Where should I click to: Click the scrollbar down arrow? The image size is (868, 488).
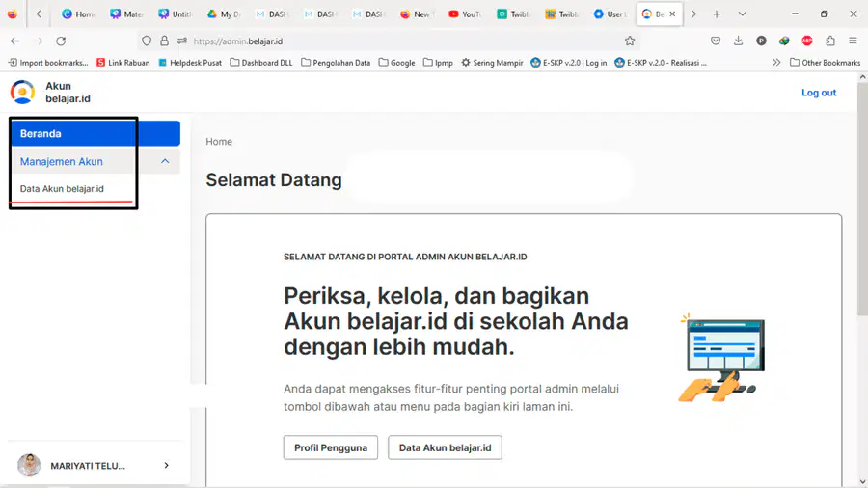[x=862, y=482]
